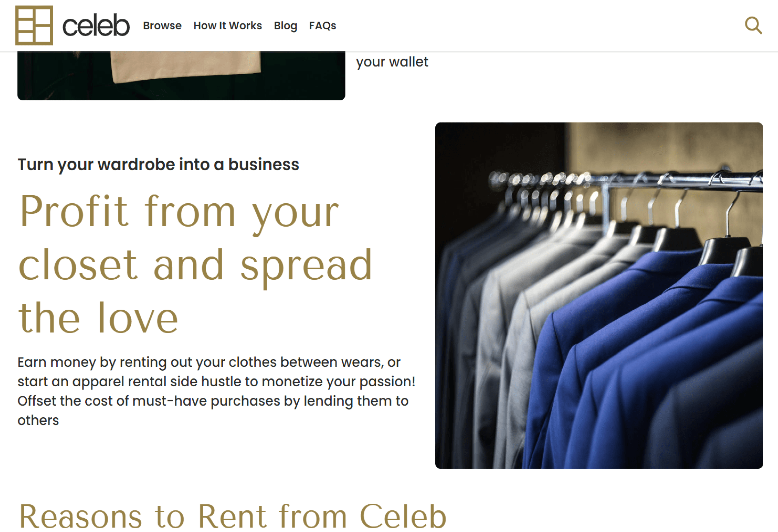
Task: Click the gold grid logo icon
Action: click(x=34, y=26)
